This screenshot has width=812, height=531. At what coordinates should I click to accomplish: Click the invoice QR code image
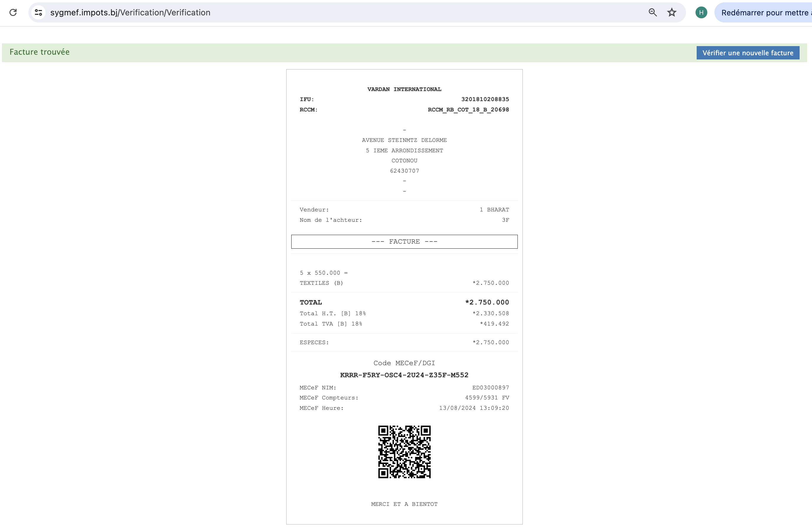[x=404, y=451]
